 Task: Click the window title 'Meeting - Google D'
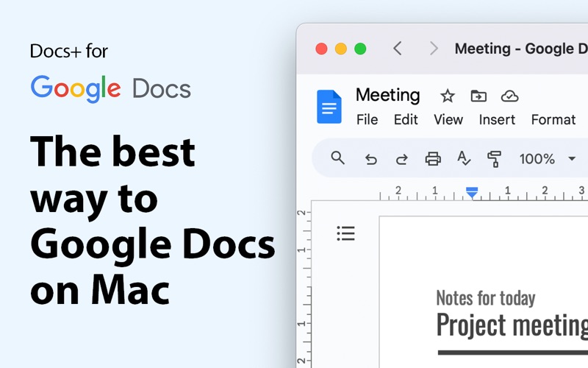pos(521,49)
